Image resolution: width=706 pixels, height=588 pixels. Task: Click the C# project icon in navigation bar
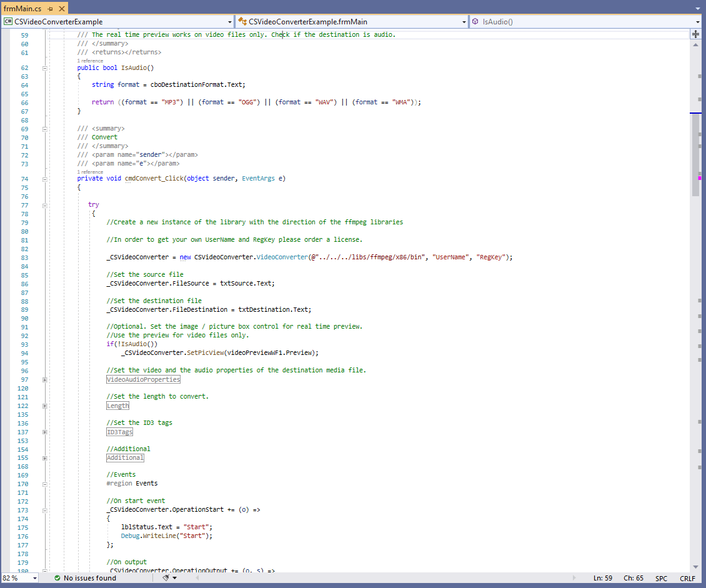(7, 21)
